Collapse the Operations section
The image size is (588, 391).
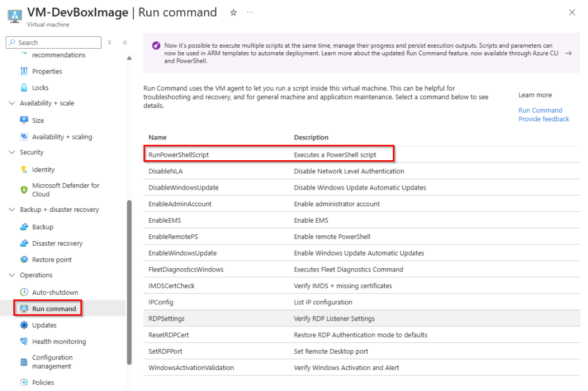tap(12, 275)
